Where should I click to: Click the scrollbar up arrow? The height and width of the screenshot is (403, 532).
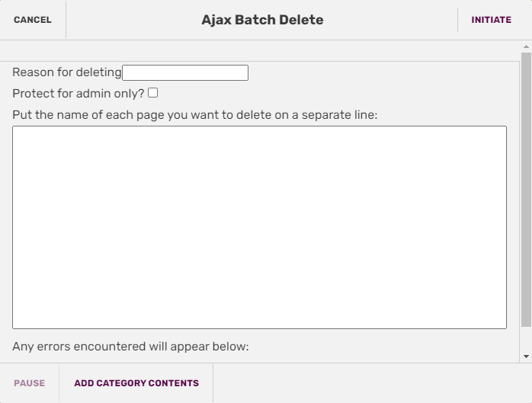point(526,47)
